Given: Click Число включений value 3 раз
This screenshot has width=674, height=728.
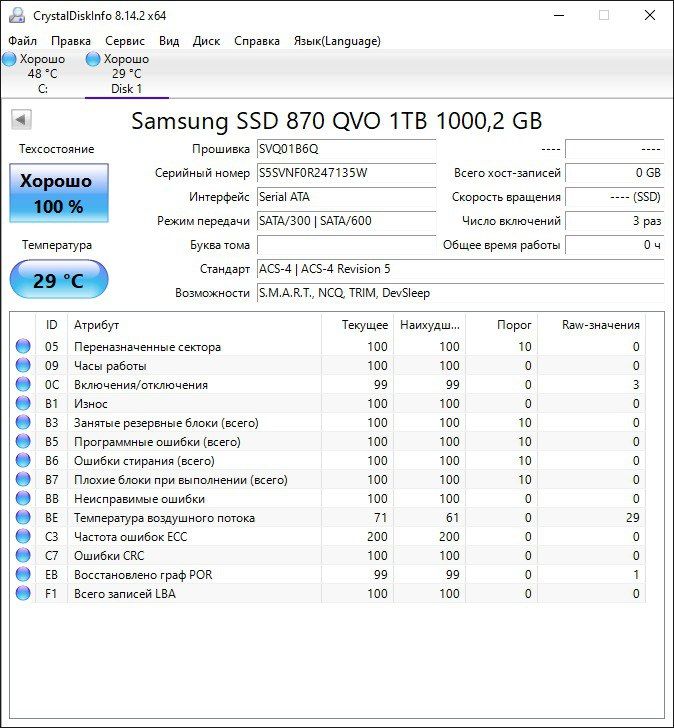Looking at the screenshot, I should [x=615, y=221].
